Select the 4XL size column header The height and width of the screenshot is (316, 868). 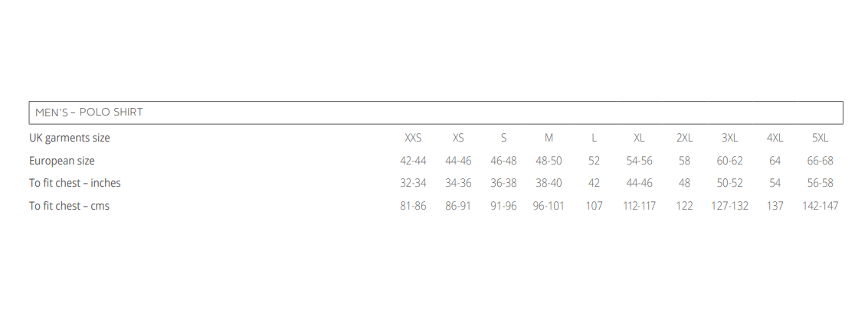coord(775,138)
